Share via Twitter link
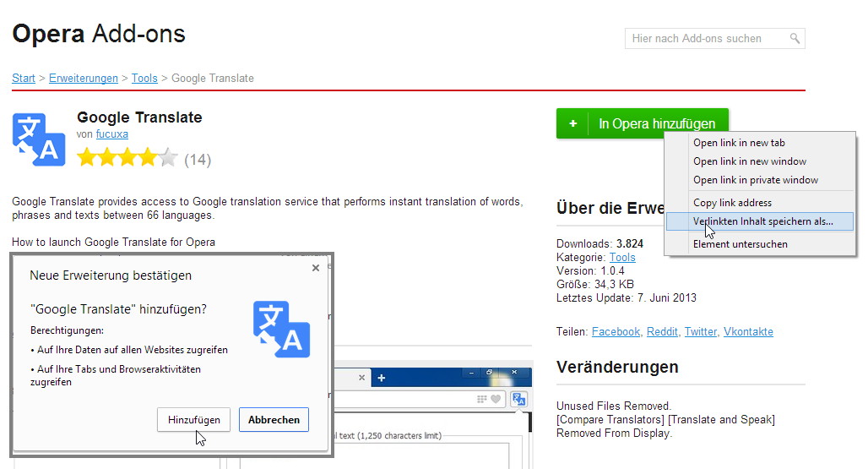 click(701, 331)
